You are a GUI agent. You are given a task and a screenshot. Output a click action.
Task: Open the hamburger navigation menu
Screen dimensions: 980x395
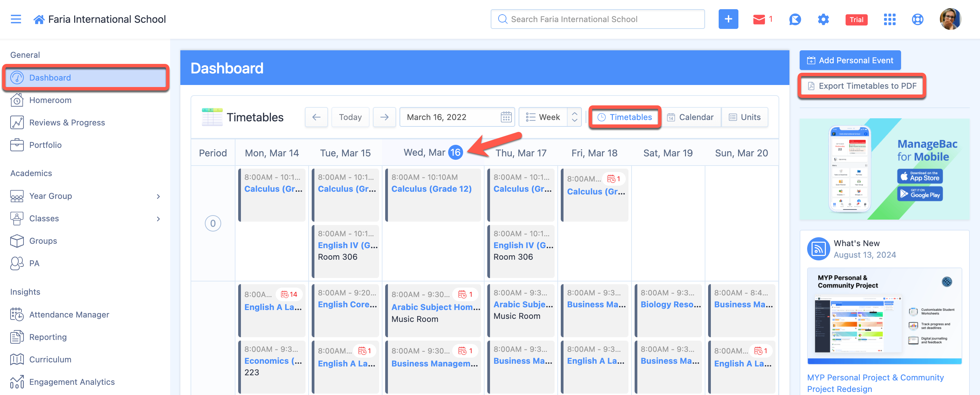(x=16, y=19)
